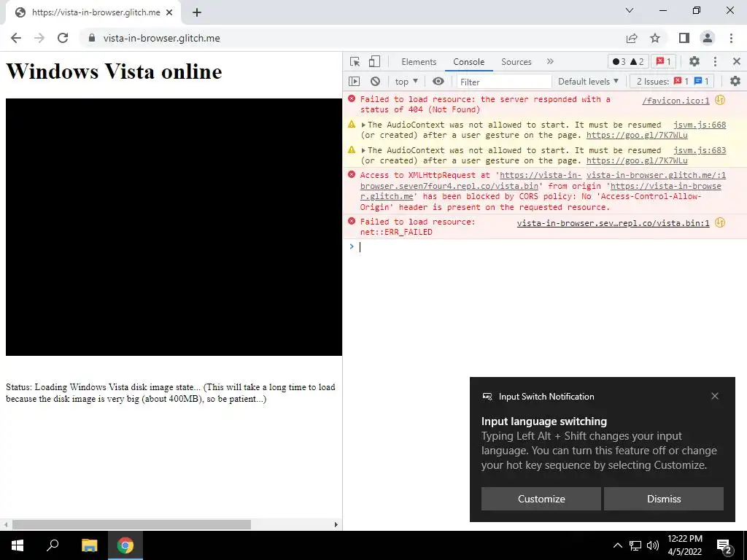Open the goo.gl link in first AudioContext warning
The image size is (747, 560).
[637, 135]
